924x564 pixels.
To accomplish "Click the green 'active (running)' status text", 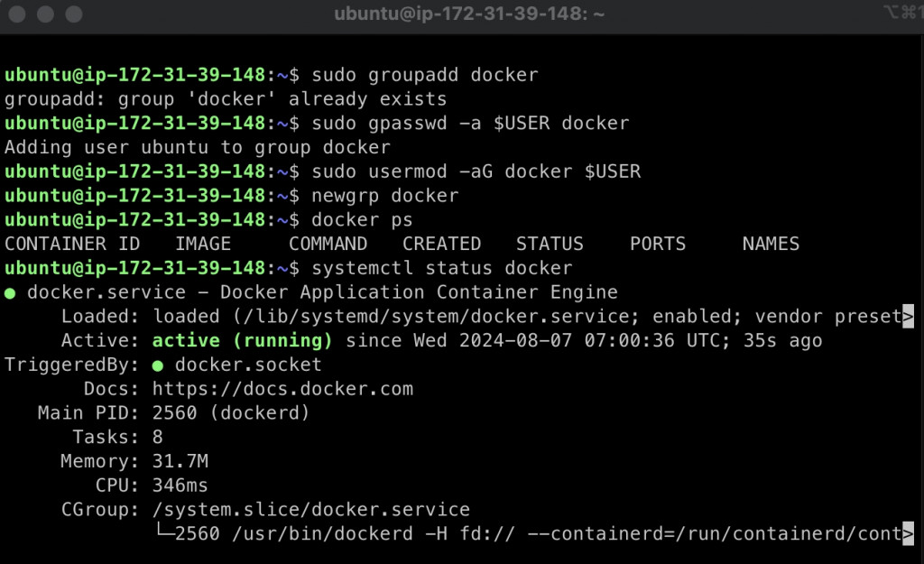I will pyautogui.click(x=242, y=340).
